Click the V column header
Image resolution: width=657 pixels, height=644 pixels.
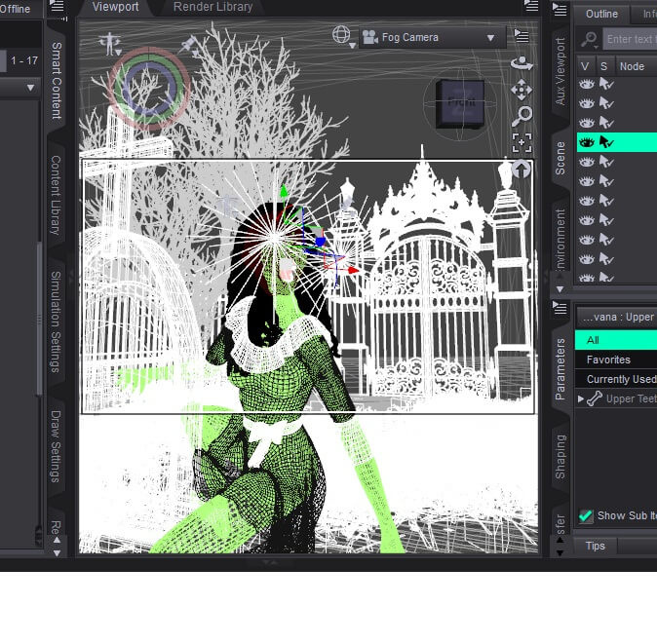[x=585, y=66]
